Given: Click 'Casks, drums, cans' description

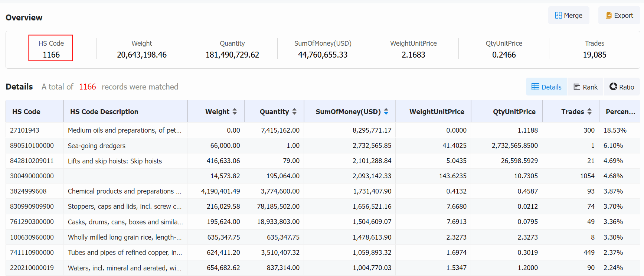Looking at the screenshot, I should pos(125,222).
